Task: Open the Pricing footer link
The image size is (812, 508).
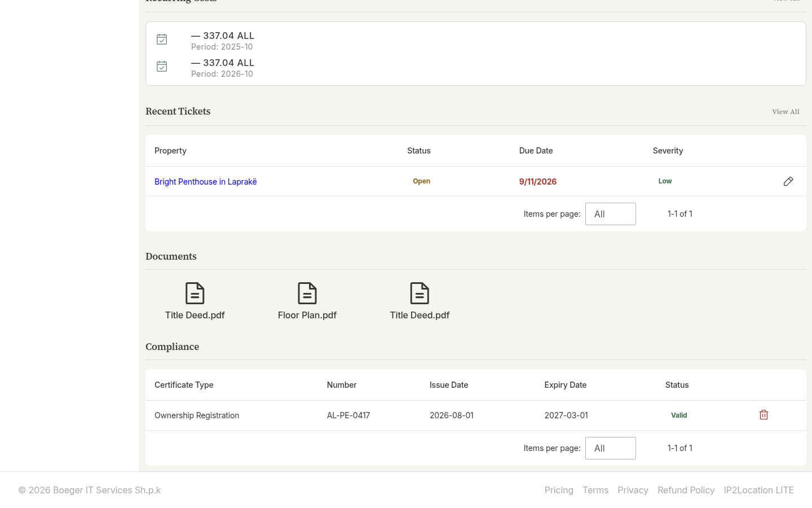Action: tap(559, 490)
